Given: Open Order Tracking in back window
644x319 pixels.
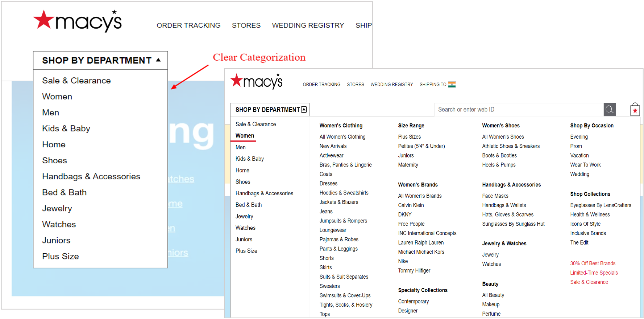Looking at the screenshot, I should pos(188,25).
